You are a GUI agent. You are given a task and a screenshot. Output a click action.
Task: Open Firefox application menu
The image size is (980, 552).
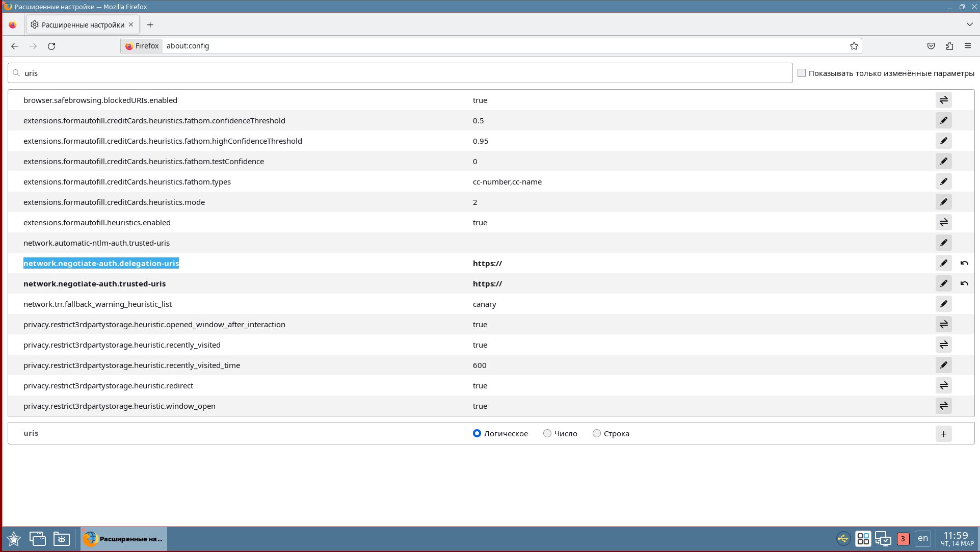pos(968,46)
